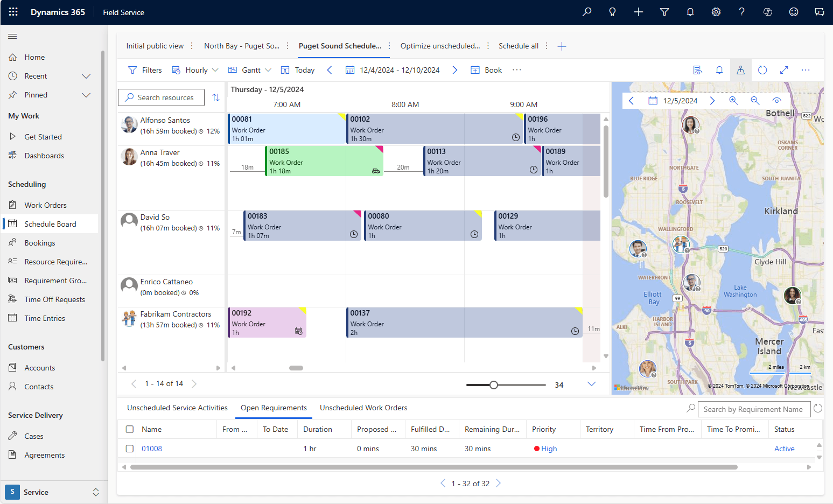Open requirement 01008 via its link
Viewport: 833px width, 504px height.
click(152, 448)
